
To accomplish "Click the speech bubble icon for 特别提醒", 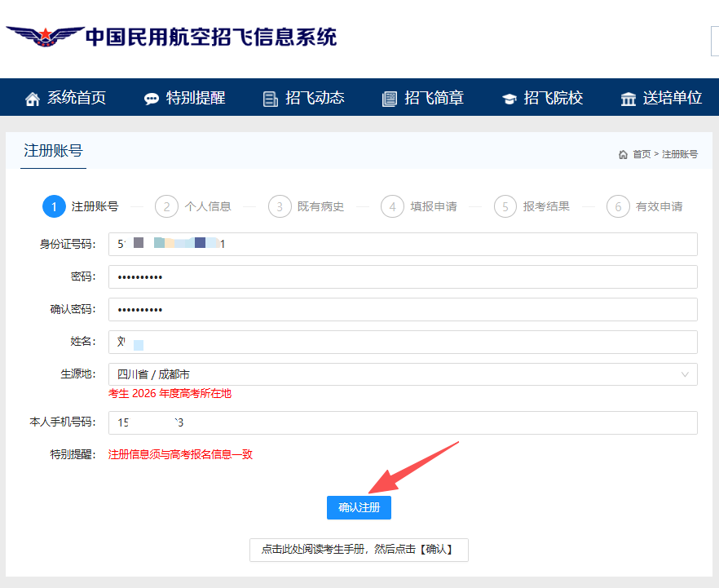I will pos(152,99).
